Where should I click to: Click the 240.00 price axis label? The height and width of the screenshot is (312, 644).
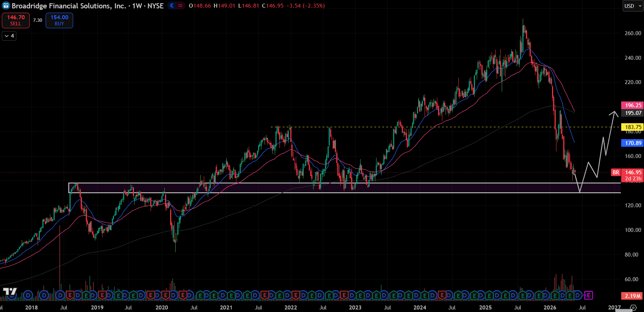(x=633, y=58)
